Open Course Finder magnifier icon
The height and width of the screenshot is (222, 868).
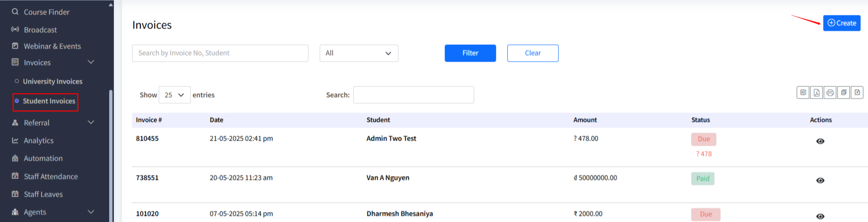15,12
